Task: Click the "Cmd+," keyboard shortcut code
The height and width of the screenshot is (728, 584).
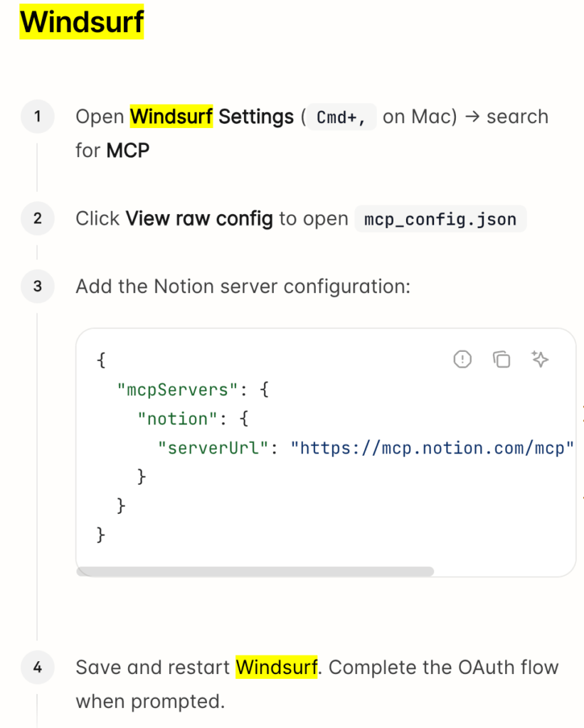Action: pyautogui.click(x=341, y=117)
